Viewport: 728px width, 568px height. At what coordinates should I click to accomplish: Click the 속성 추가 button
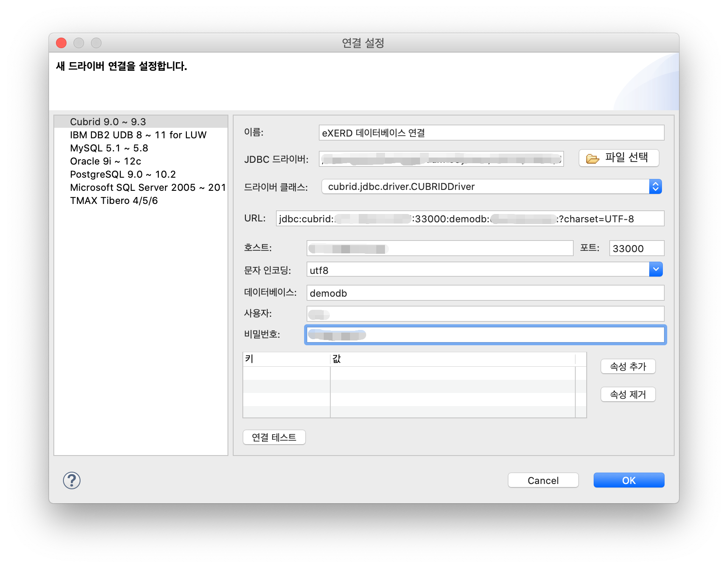tap(628, 367)
